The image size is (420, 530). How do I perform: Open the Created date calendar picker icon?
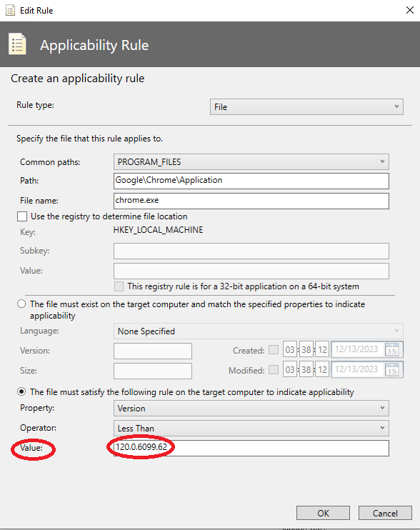coord(392,349)
